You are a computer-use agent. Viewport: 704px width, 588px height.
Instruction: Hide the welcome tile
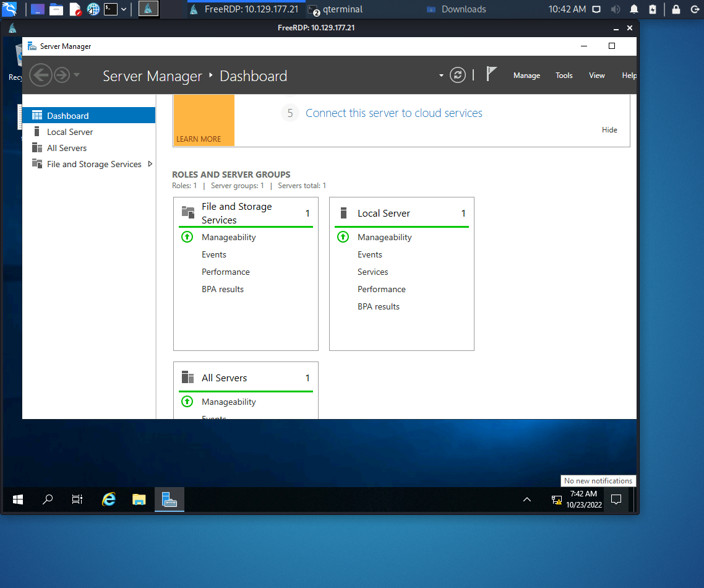[609, 129]
